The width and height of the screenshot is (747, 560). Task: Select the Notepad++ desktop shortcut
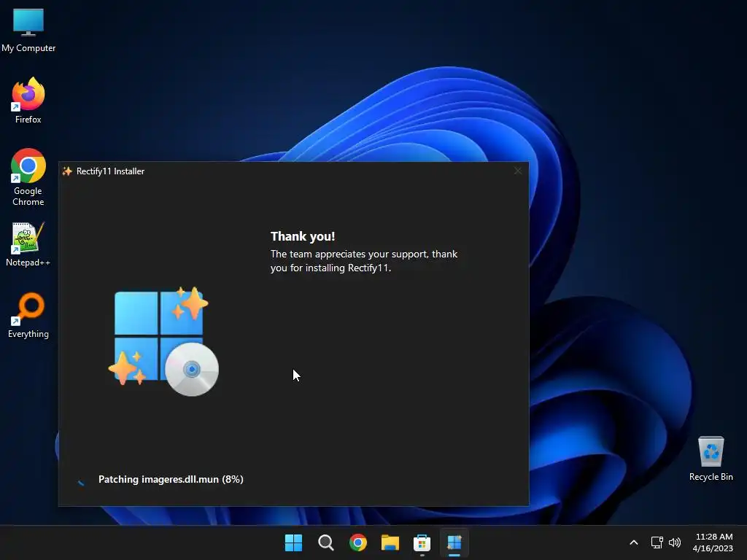(x=28, y=244)
